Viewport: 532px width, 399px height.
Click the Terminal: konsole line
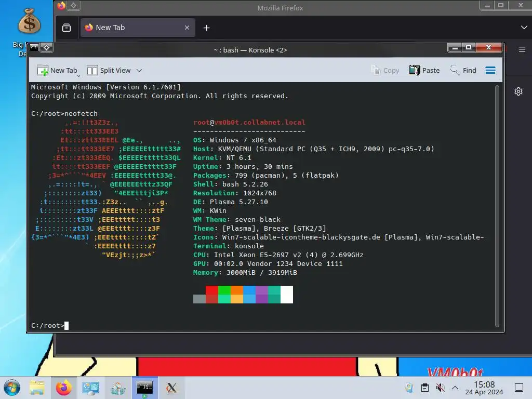pyautogui.click(x=229, y=246)
